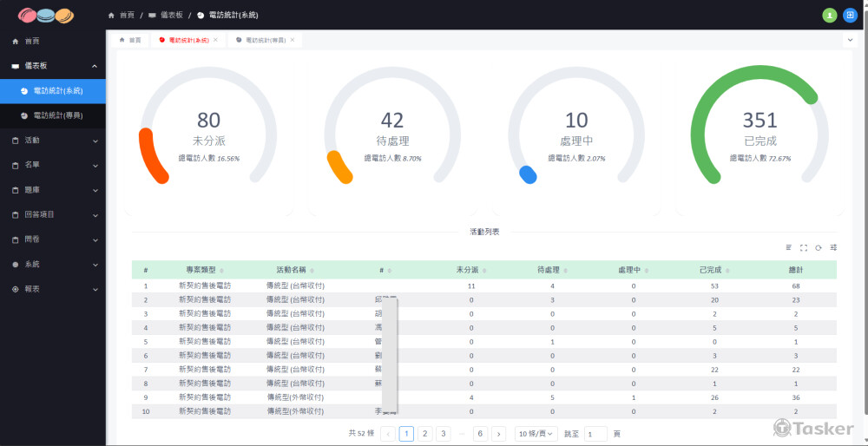This screenshot has height=446, width=868.
Task: Click the next page arrow button
Action: (x=498, y=434)
